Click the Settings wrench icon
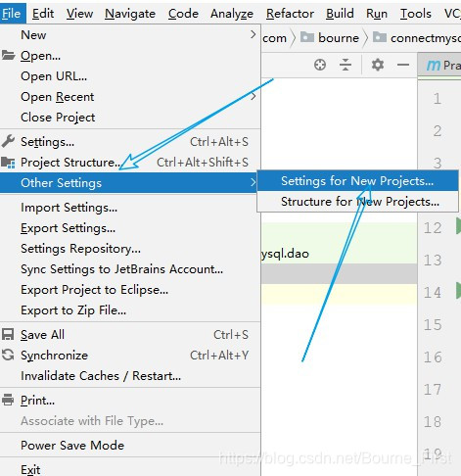The image size is (461, 476). click(8, 141)
